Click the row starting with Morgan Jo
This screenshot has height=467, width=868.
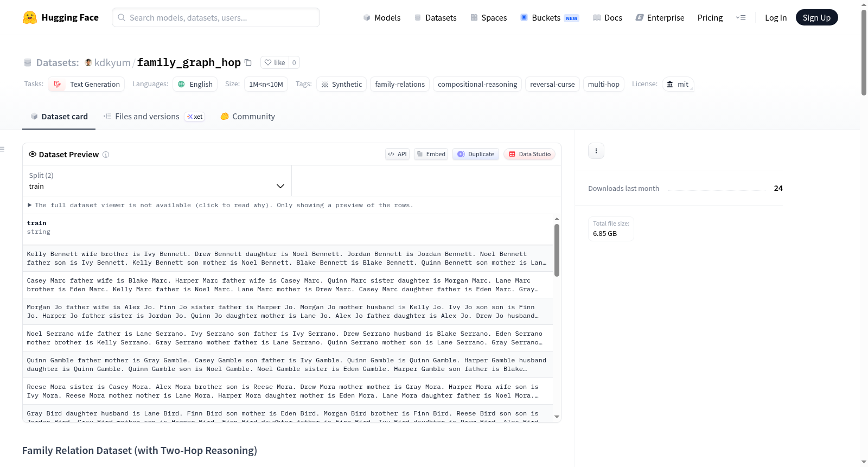[x=288, y=311]
